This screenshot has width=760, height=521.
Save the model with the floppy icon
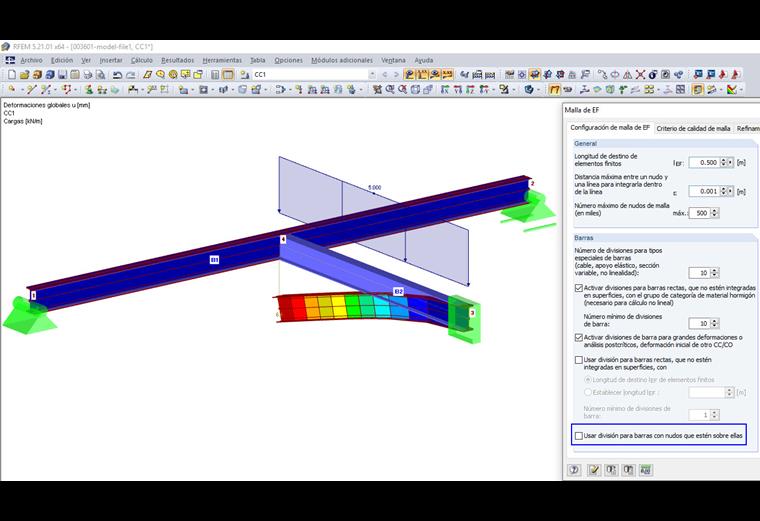pos(62,75)
